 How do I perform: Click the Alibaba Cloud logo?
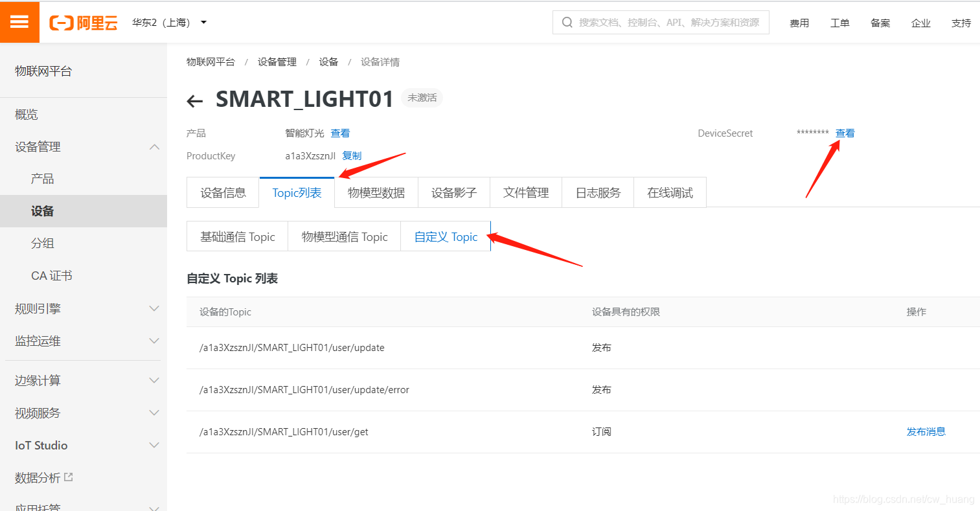(x=83, y=21)
